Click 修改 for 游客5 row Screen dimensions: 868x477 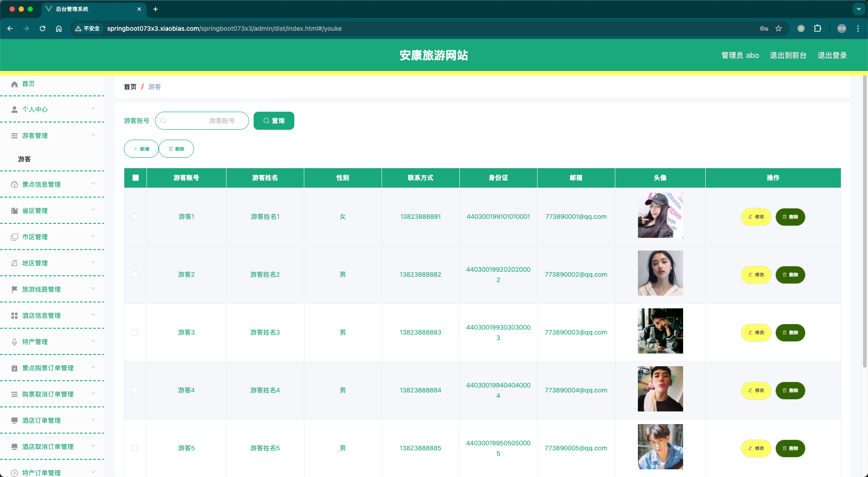(x=756, y=449)
